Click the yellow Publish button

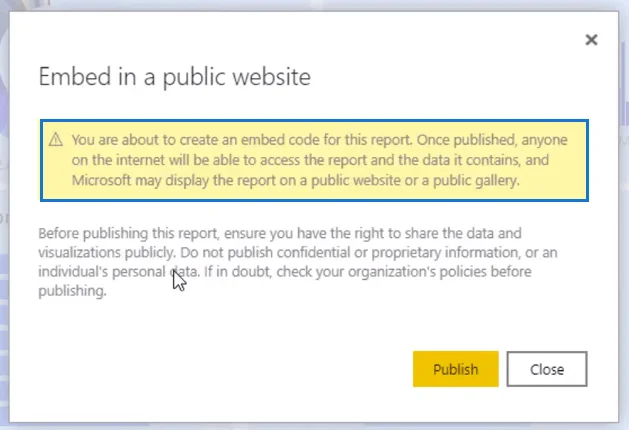456,369
